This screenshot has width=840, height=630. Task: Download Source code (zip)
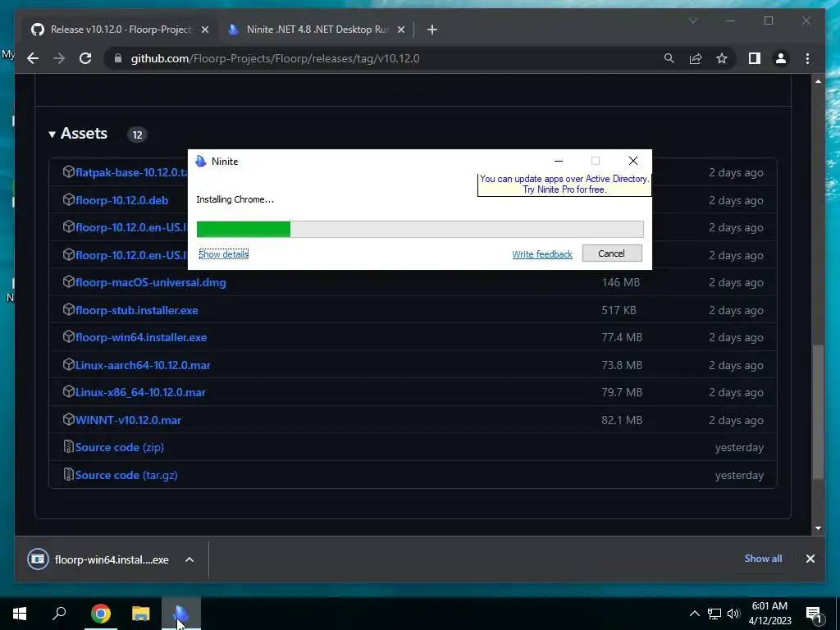[120, 447]
